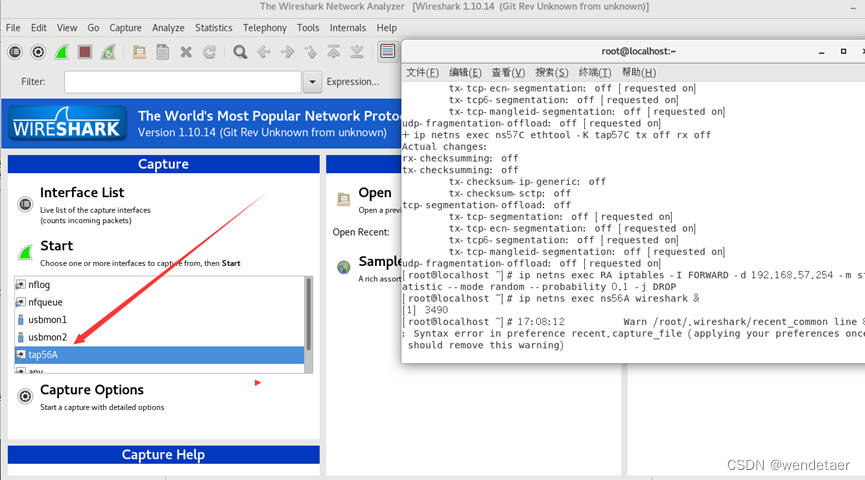Viewport: 865px width, 480px height.
Task: Click the Sample Captures globe icon
Action: pos(344,268)
